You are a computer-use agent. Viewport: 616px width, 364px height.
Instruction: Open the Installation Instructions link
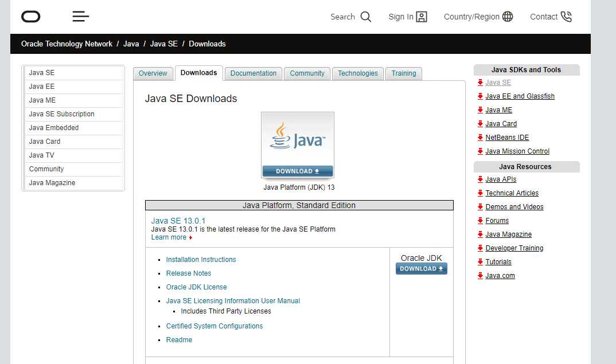[x=201, y=260]
